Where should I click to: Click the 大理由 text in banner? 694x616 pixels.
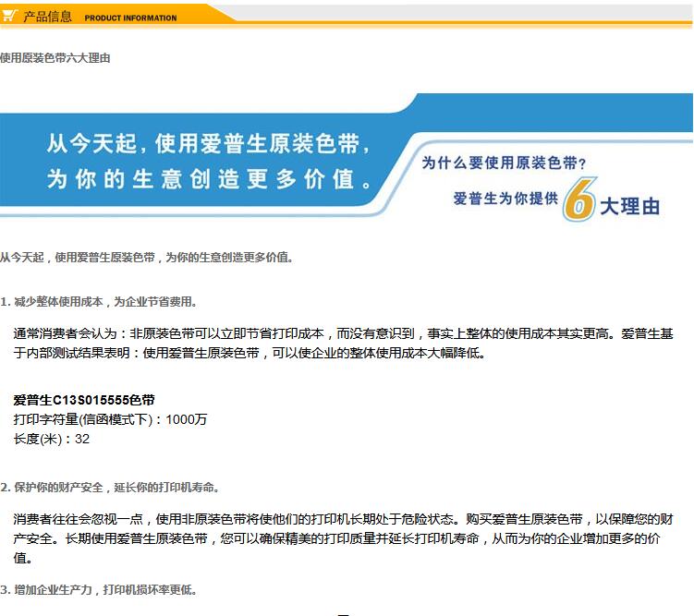point(630,207)
